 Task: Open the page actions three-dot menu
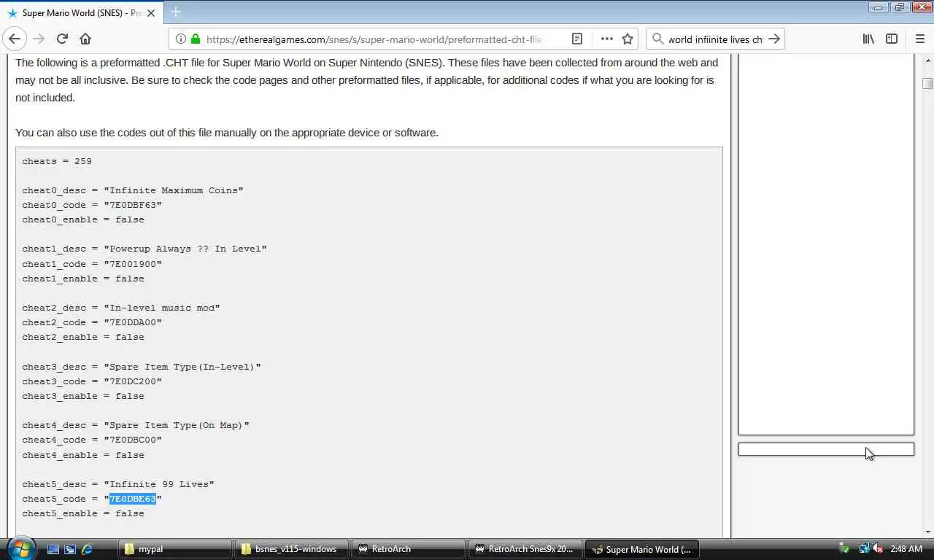click(x=606, y=39)
